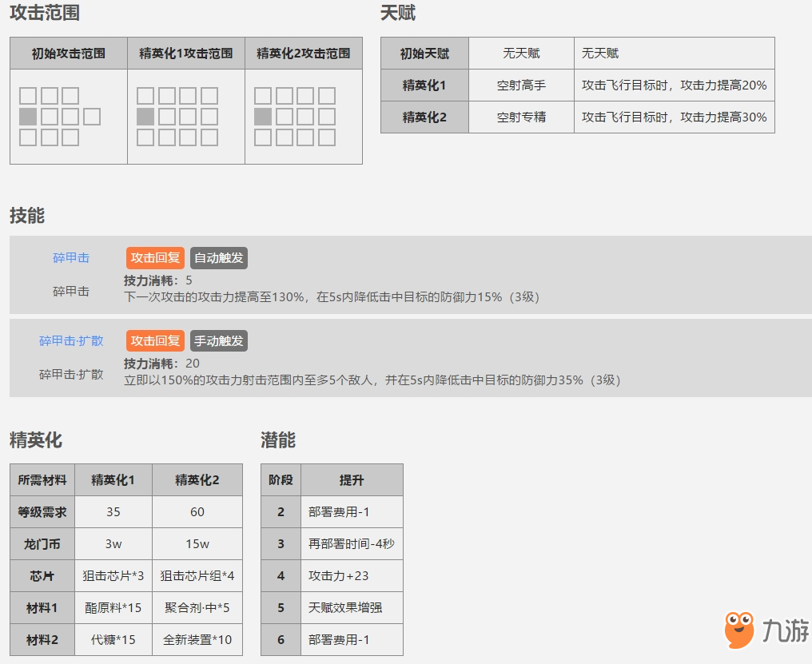Click the 酯原料*15 cell

point(113,608)
